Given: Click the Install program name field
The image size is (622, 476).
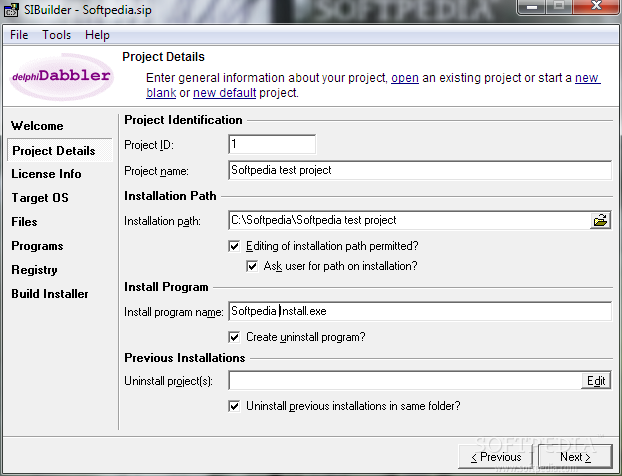Looking at the screenshot, I should [x=420, y=311].
